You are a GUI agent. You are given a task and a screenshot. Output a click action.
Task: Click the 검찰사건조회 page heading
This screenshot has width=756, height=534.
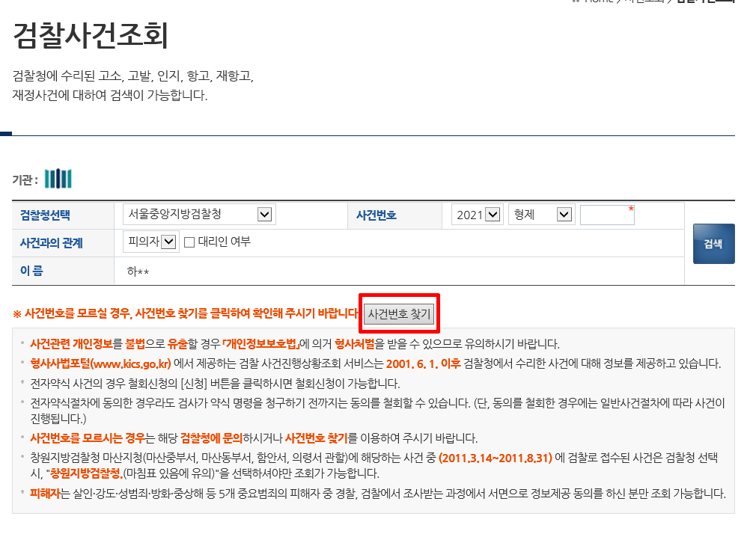pos(91,35)
